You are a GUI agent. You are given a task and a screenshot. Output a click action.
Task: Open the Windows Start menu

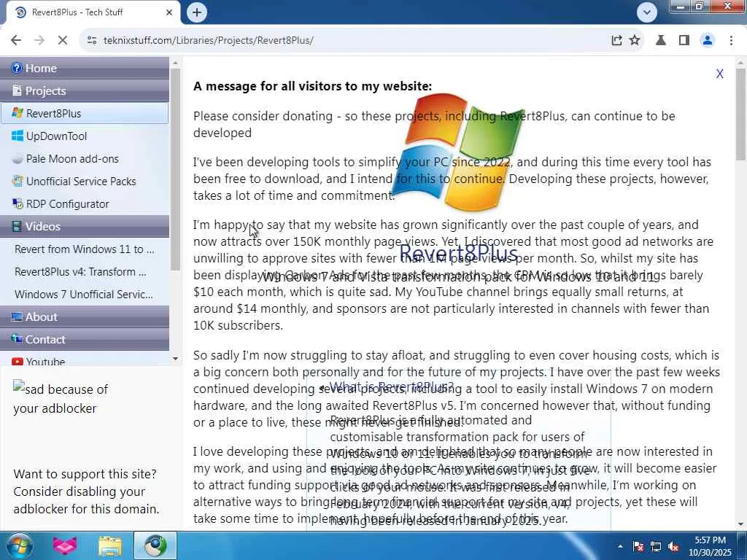coord(20,545)
